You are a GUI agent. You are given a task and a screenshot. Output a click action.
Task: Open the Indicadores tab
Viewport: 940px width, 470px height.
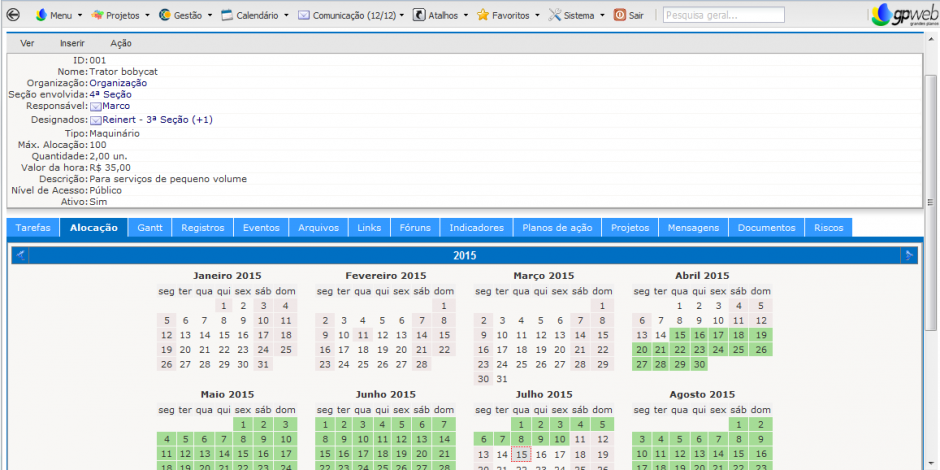pos(476,228)
